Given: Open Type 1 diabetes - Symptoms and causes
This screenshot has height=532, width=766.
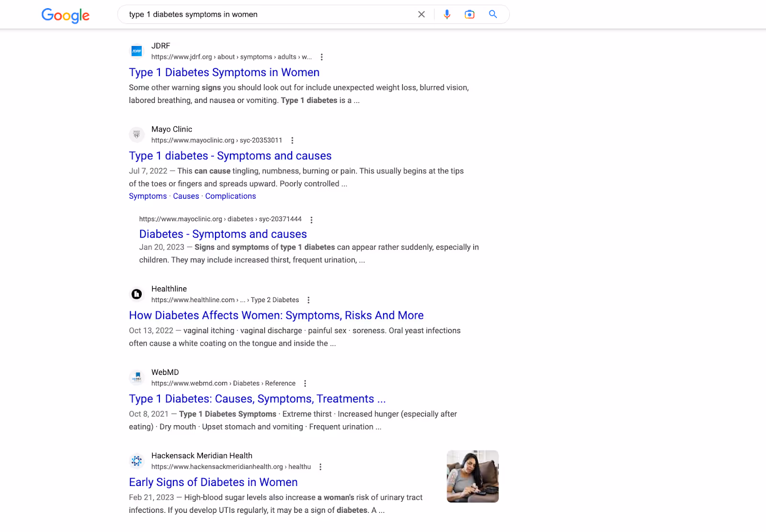Looking at the screenshot, I should point(230,156).
